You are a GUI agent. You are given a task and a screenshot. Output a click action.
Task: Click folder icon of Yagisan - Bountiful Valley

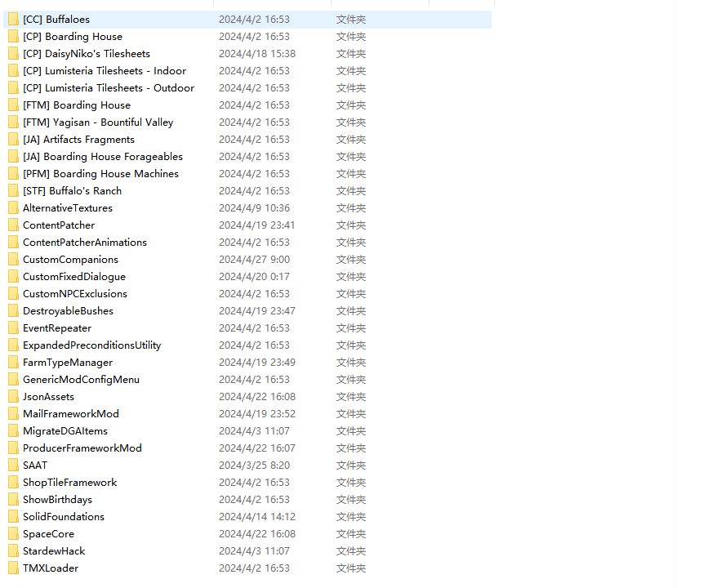coord(14,122)
